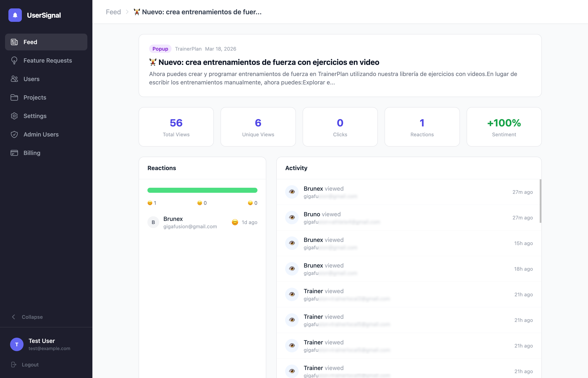
Task: Click Brunex's avatar in Reactions list
Action: click(153, 222)
